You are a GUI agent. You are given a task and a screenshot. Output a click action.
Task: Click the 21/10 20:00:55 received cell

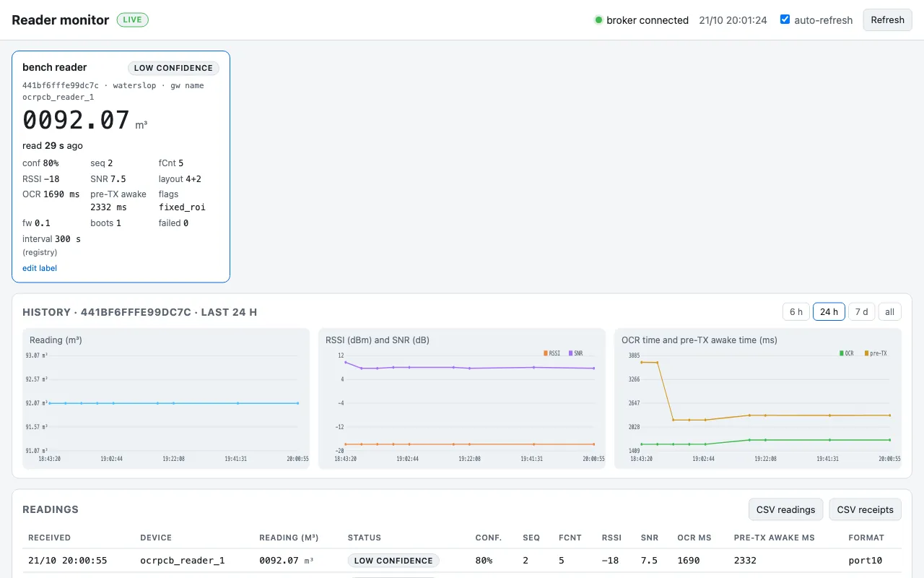(x=68, y=560)
